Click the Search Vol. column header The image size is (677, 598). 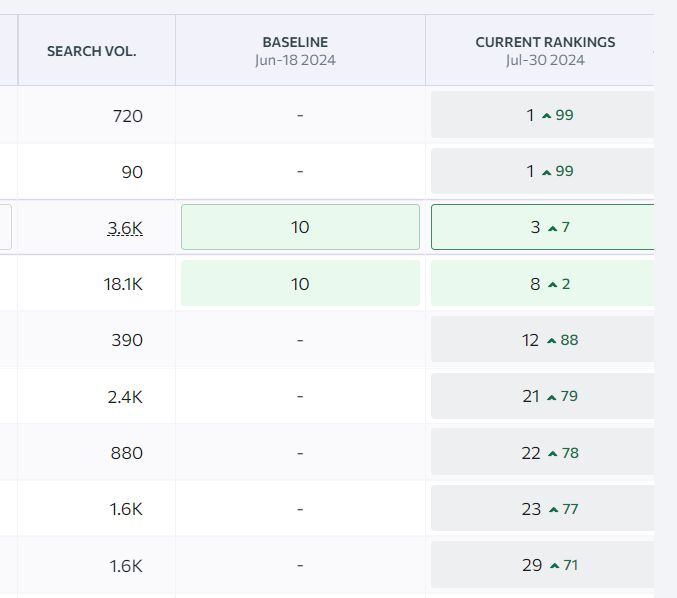91,51
